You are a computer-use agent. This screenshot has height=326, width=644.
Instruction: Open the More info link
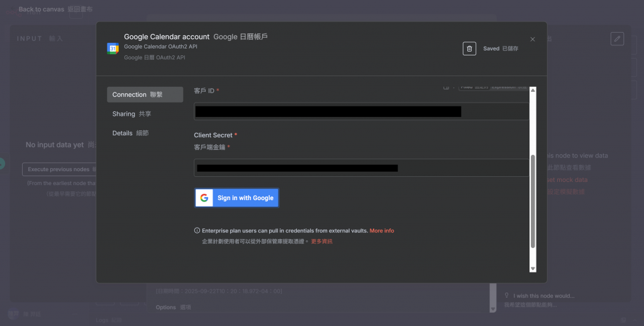coord(382,230)
